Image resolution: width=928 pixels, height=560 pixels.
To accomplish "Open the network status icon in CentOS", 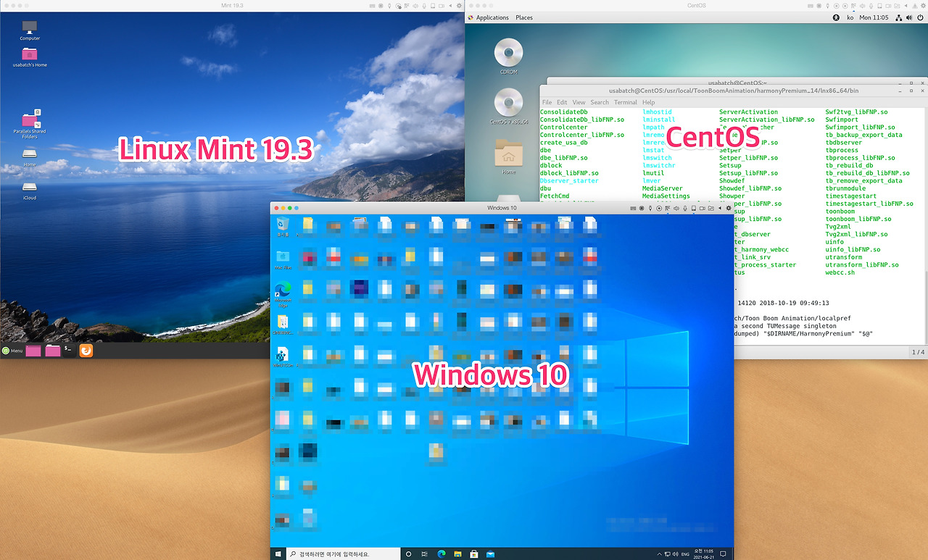I will [x=899, y=17].
